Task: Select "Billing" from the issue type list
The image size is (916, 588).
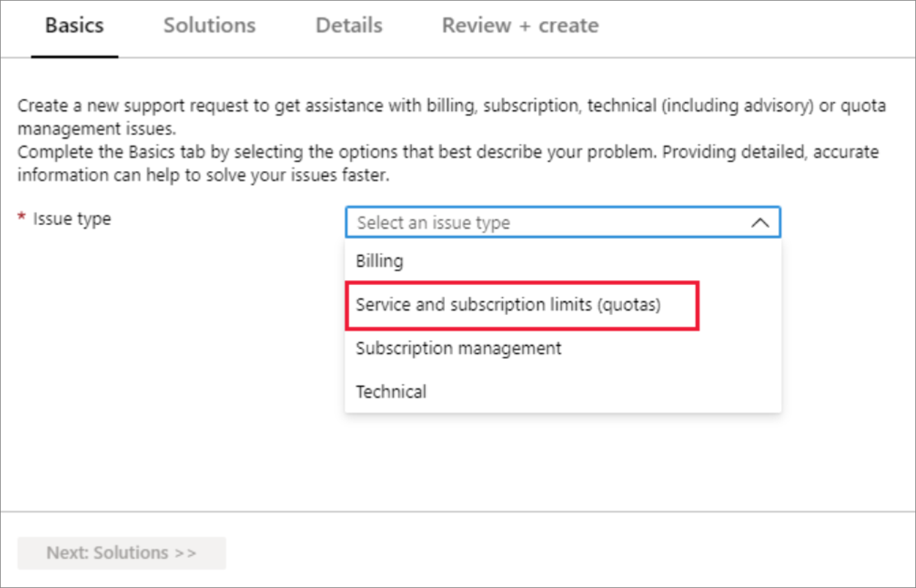Action: [379, 261]
